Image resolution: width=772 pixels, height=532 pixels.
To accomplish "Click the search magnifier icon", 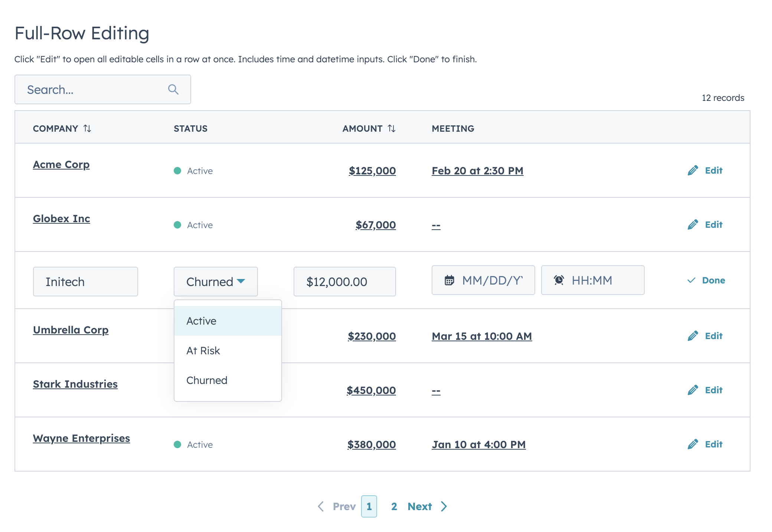I will pyautogui.click(x=173, y=89).
